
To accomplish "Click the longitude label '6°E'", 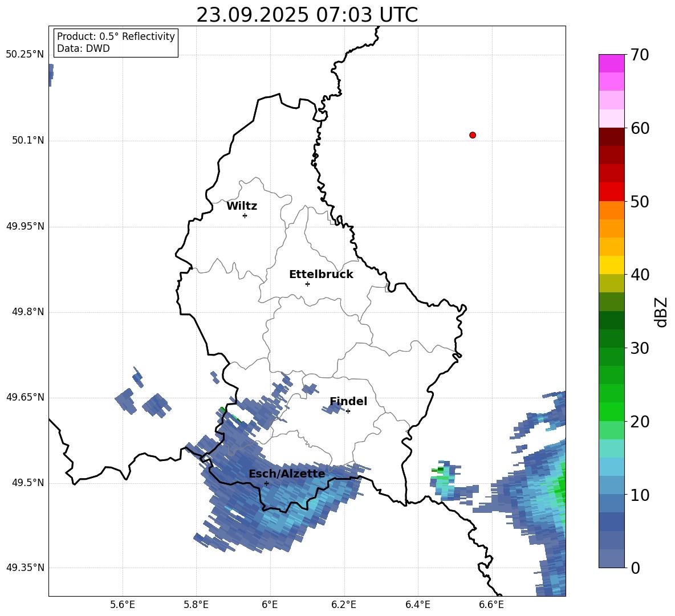I will (x=270, y=605).
